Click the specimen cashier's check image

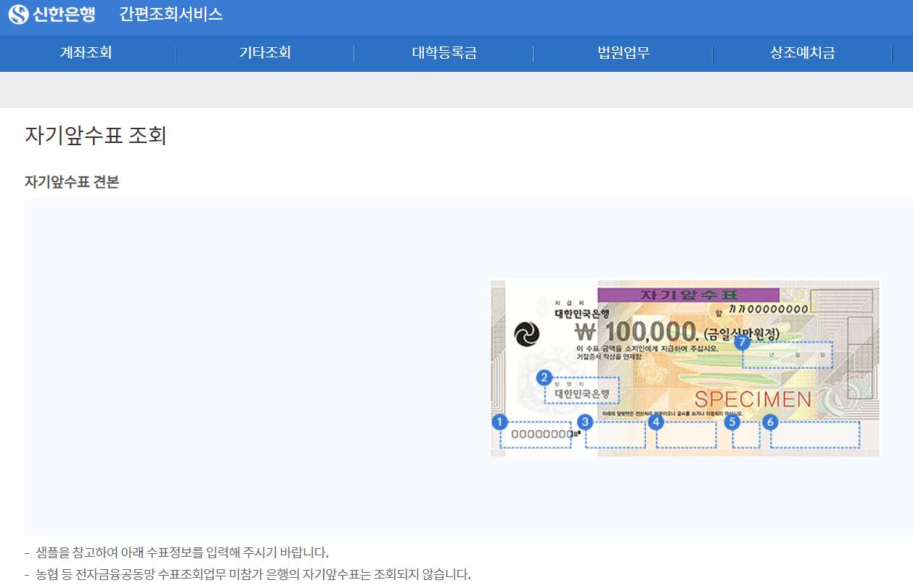pyautogui.click(x=685, y=368)
